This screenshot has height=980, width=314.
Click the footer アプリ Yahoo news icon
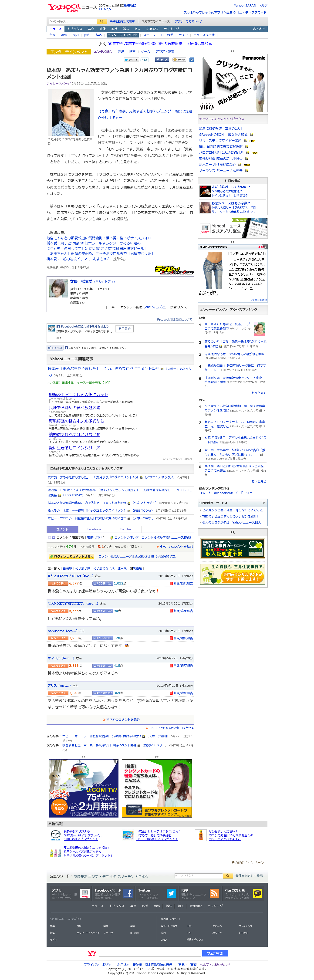coord(85,893)
